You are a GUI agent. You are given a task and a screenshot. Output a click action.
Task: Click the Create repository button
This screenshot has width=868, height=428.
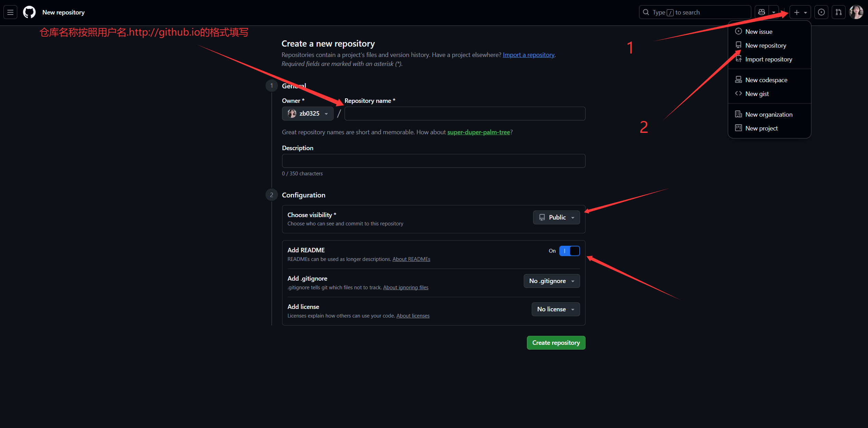click(x=556, y=343)
